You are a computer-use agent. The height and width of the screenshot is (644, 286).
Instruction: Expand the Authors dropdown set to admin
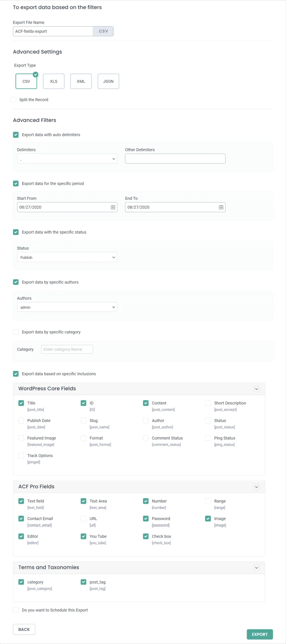pos(67,307)
